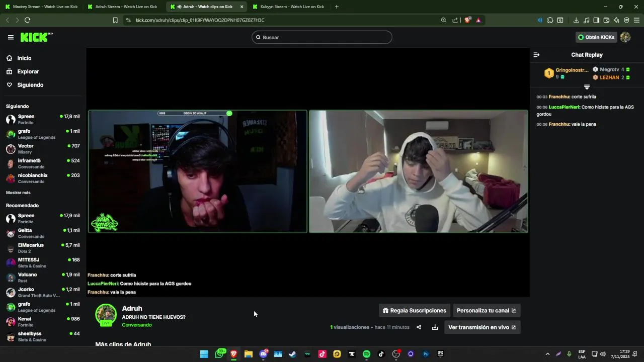
Task: Click LuccaPierNeri username in chat replay
Action: [564, 107]
